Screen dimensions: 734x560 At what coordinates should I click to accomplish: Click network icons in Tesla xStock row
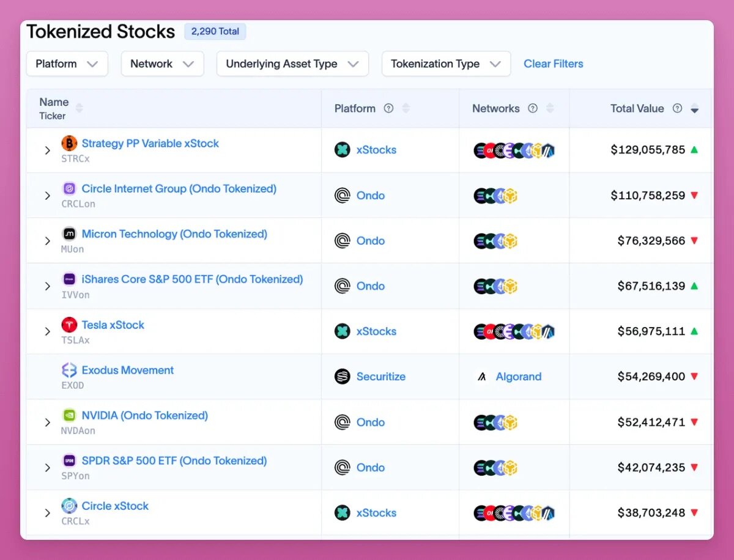pos(514,331)
